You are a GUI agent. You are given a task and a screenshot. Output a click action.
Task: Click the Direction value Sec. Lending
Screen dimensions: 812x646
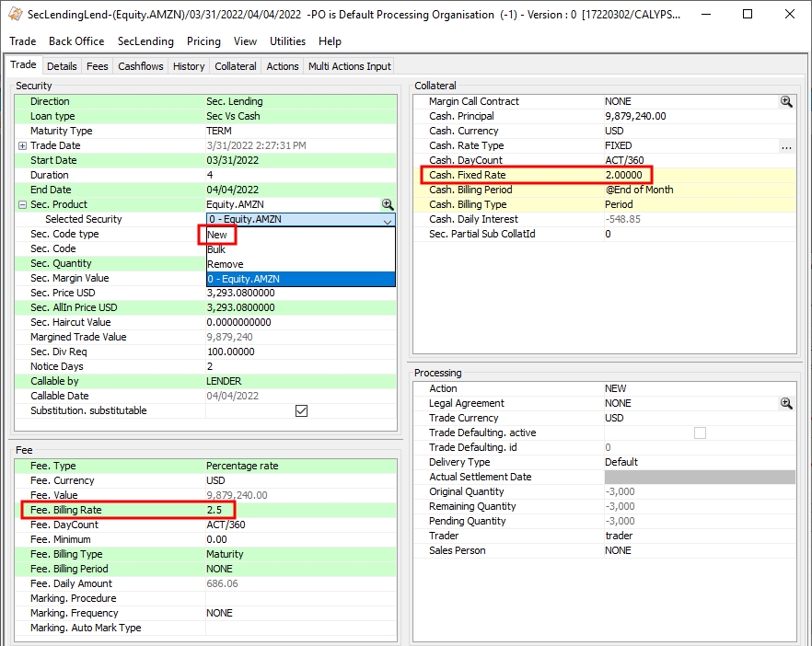click(x=235, y=101)
